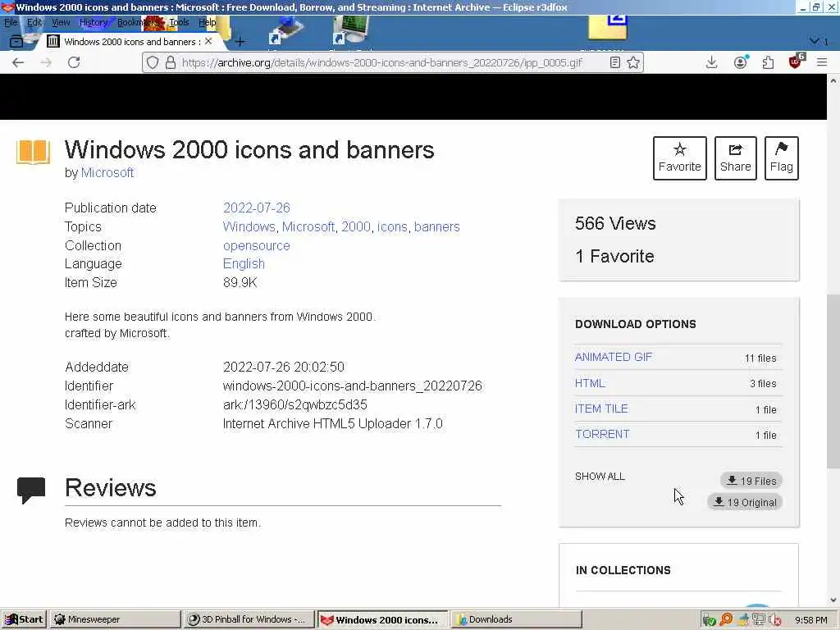Click the 566 Views statistic
Image resolution: width=840 pixels, height=630 pixels.
tap(615, 223)
